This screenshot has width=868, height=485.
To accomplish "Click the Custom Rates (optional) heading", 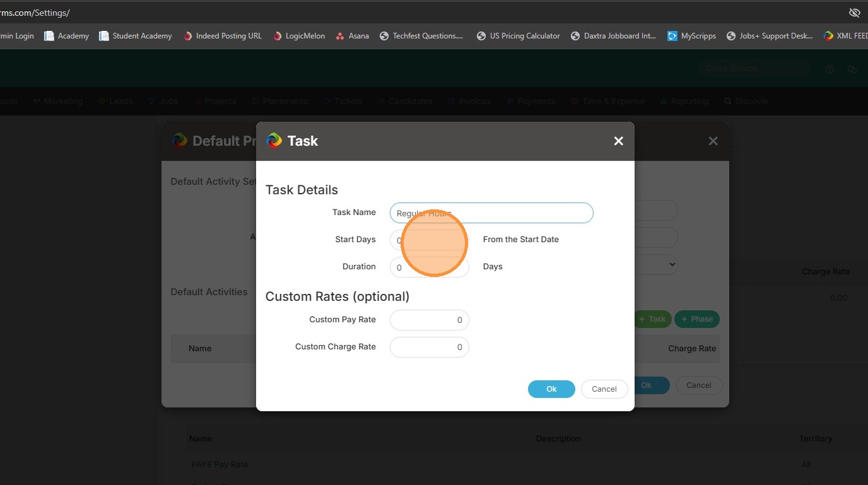I will coord(337,296).
